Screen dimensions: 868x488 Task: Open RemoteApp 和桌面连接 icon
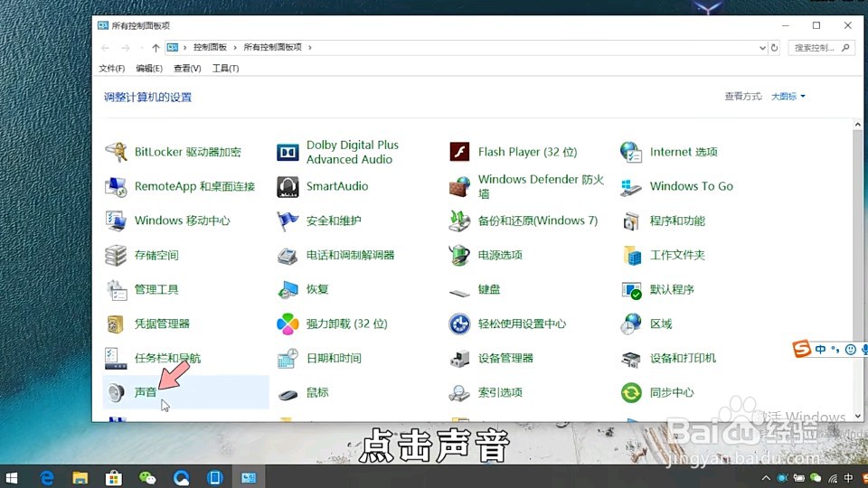(117, 186)
